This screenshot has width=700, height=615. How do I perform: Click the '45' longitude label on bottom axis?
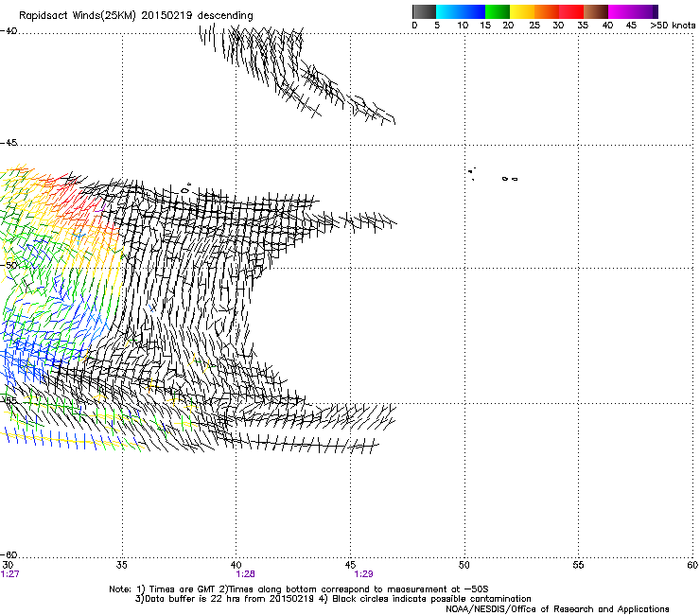point(350,565)
